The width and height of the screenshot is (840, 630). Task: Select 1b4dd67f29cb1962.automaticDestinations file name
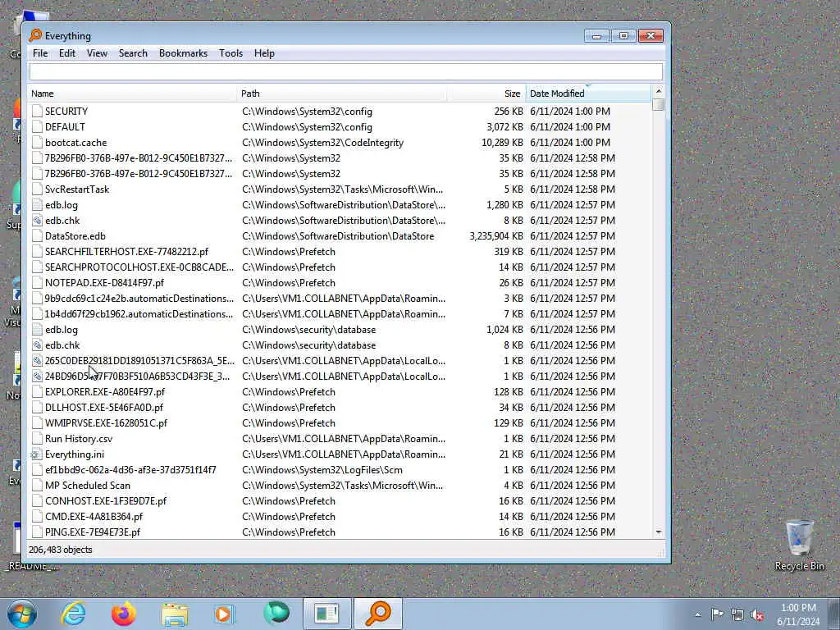point(139,313)
